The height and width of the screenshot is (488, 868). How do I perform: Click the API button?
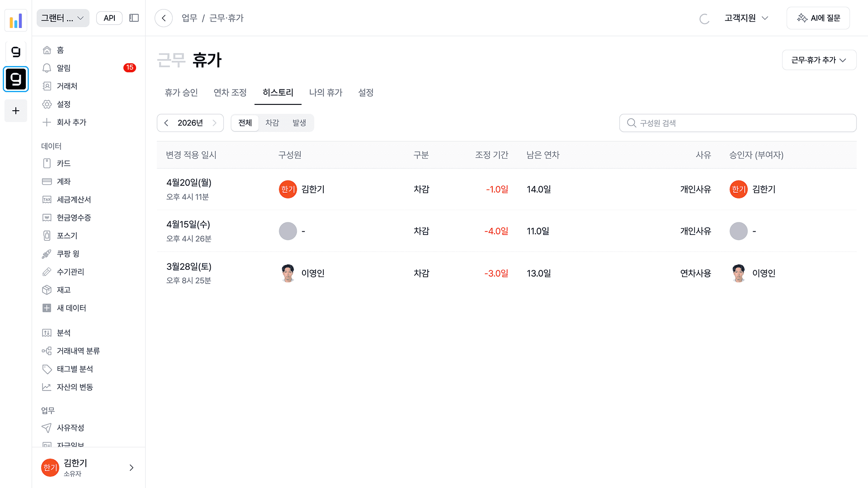point(109,18)
